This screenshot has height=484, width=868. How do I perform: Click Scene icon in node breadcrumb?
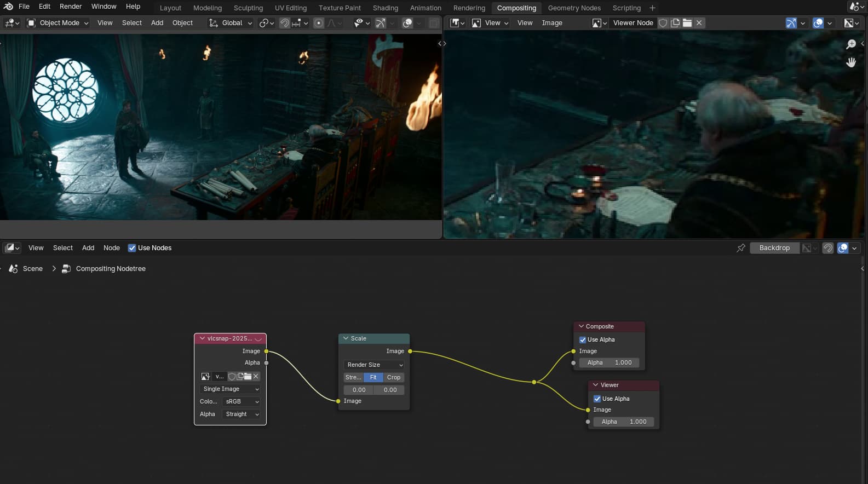click(x=14, y=269)
